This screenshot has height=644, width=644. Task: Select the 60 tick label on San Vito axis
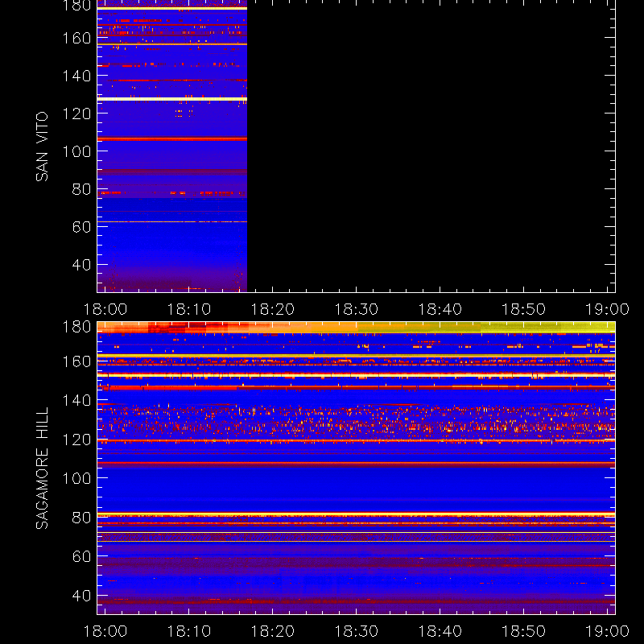(x=81, y=227)
